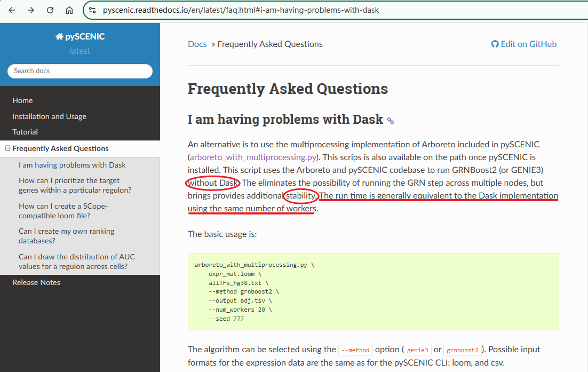Click the browser home icon
Image resolution: width=588 pixels, height=372 pixels.
pos(69,10)
